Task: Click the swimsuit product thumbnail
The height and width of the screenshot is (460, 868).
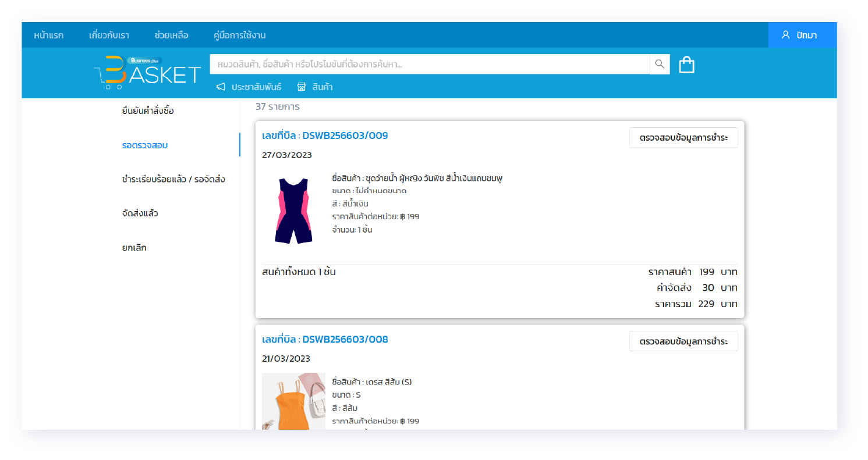Action: pyautogui.click(x=293, y=210)
